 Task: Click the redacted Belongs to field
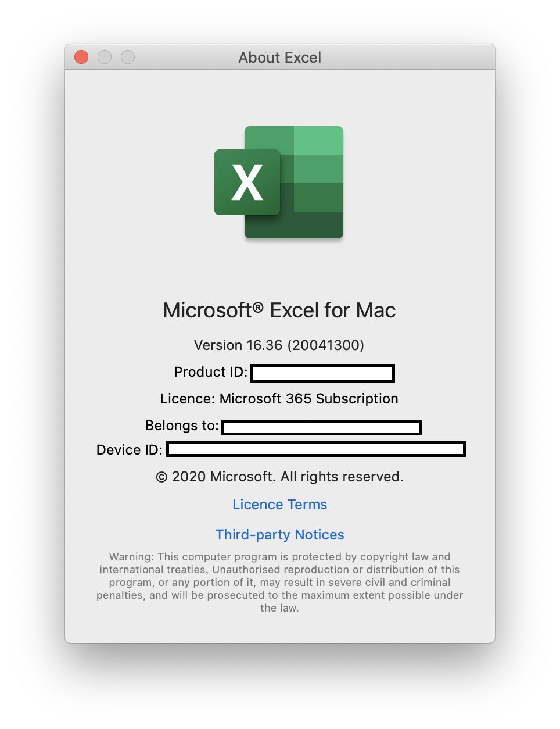[x=322, y=427]
